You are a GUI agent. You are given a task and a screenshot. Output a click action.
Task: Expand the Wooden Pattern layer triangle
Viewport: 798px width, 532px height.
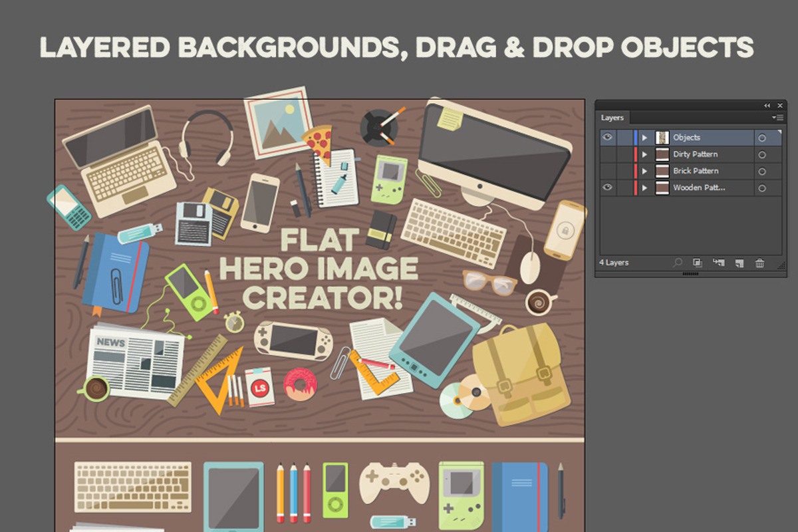point(644,188)
